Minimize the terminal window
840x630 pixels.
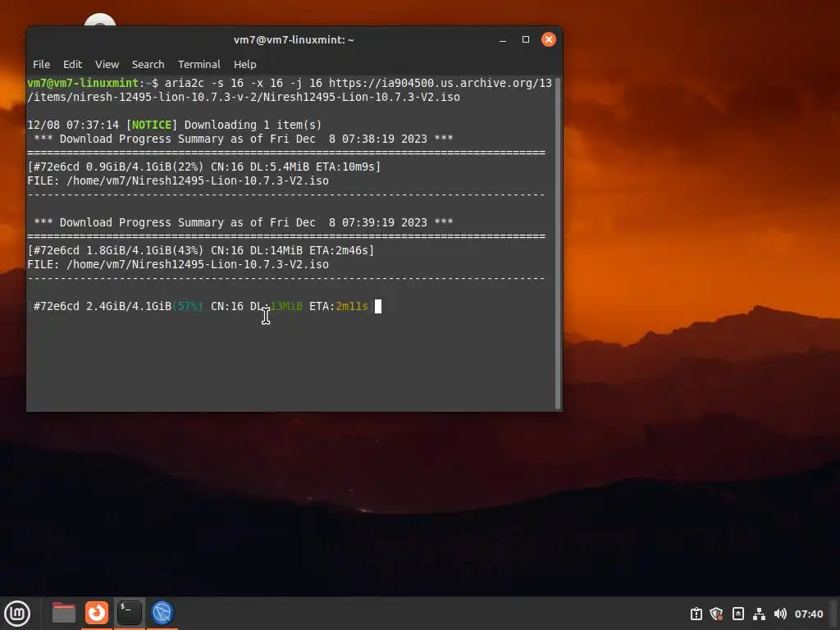click(x=503, y=39)
